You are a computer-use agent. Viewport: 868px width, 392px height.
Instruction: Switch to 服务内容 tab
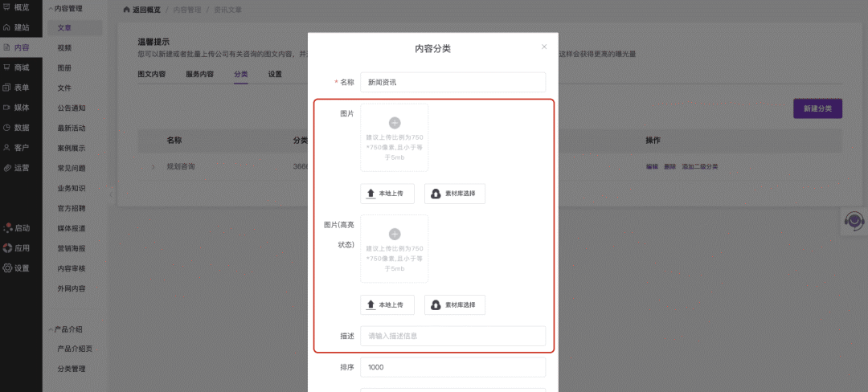[200, 74]
